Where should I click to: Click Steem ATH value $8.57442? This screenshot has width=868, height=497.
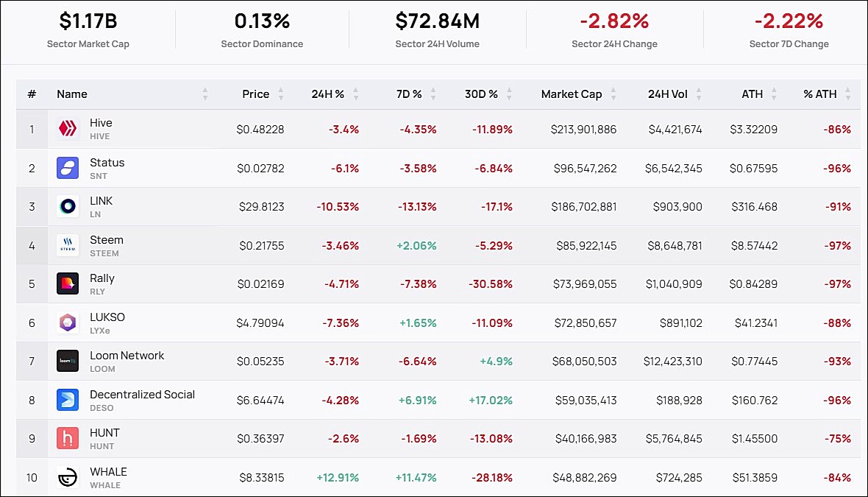pyautogui.click(x=754, y=245)
